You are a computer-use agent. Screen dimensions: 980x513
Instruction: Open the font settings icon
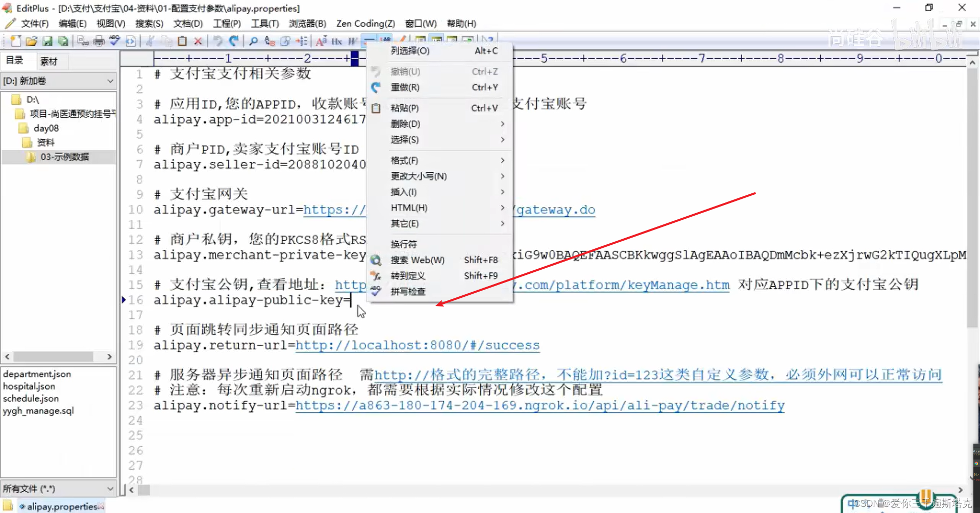[x=321, y=41]
